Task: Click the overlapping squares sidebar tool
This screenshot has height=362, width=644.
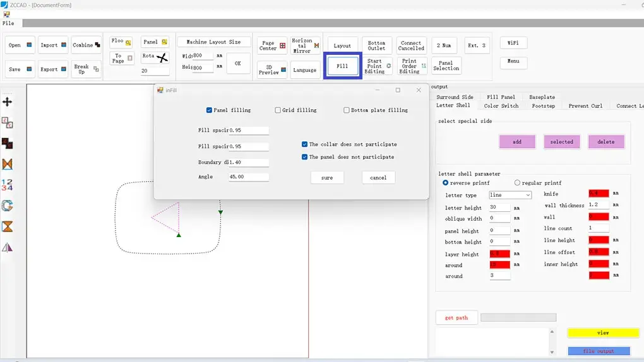Action: click(8, 143)
